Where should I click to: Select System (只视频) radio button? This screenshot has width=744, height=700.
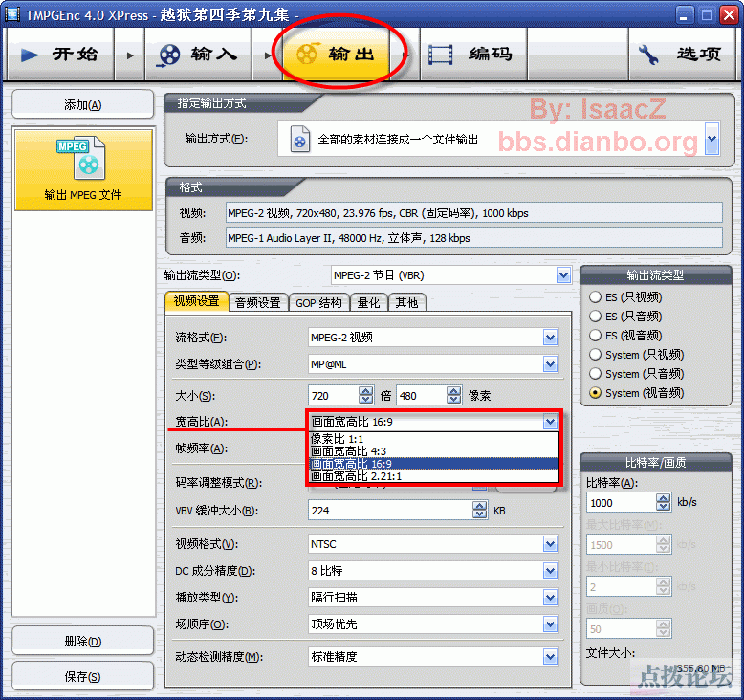tap(595, 355)
